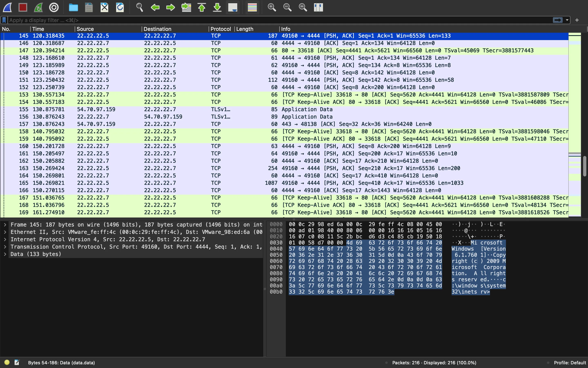This screenshot has height=368, width=588.
Task: Zoom in on packet text
Action: [x=272, y=7]
